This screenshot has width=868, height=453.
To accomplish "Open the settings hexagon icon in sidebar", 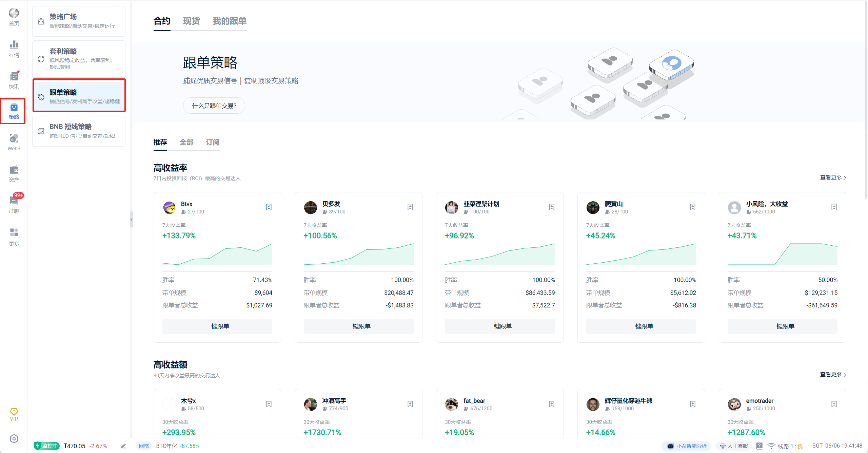I will coord(14,439).
